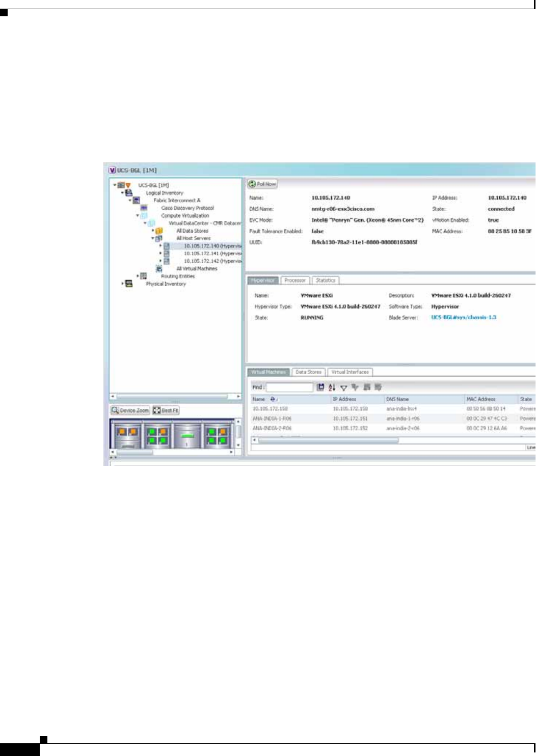
Task: Click the Device Zoom button
Action: point(130,410)
